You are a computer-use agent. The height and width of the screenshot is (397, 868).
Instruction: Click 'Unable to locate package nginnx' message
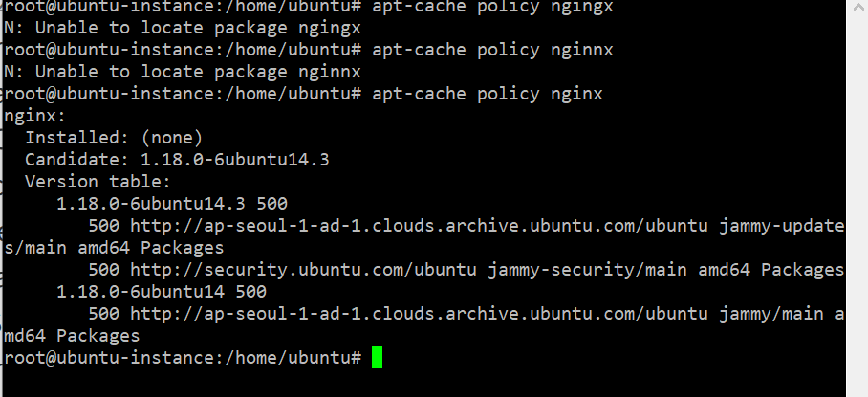pos(198,72)
